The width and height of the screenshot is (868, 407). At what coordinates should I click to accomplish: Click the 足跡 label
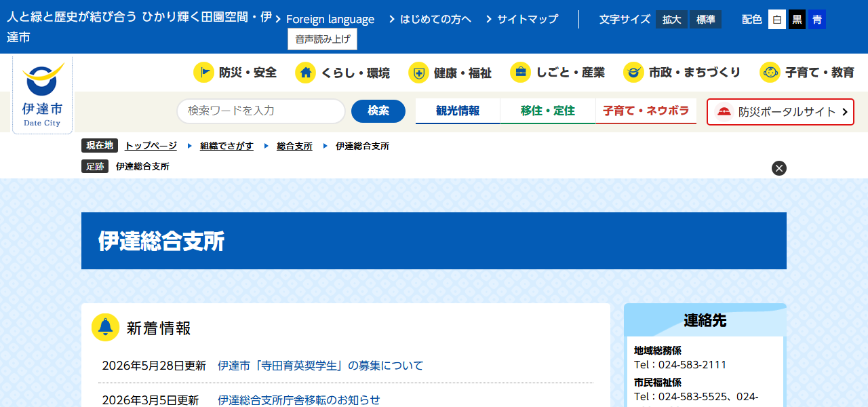coord(95,166)
